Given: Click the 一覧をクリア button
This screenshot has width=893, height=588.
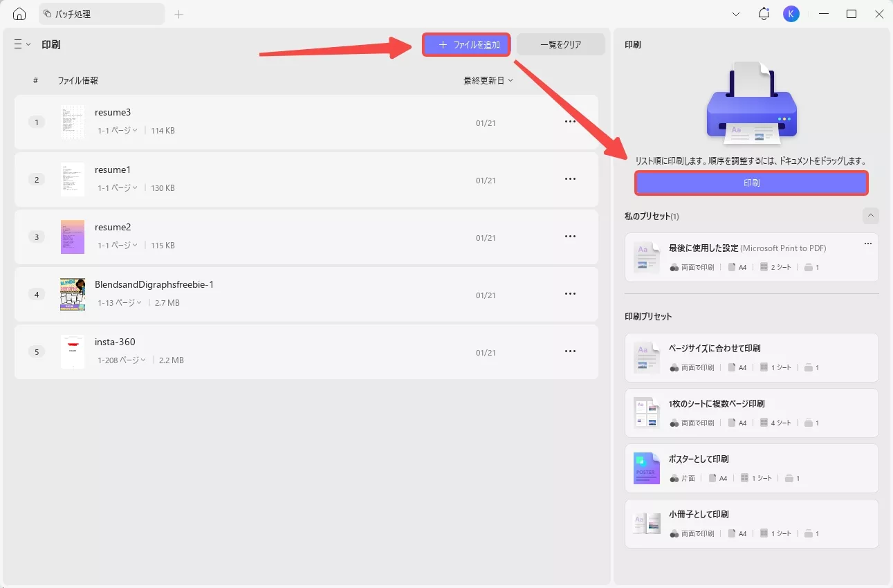Looking at the screenshot, I should pos(561,44).
